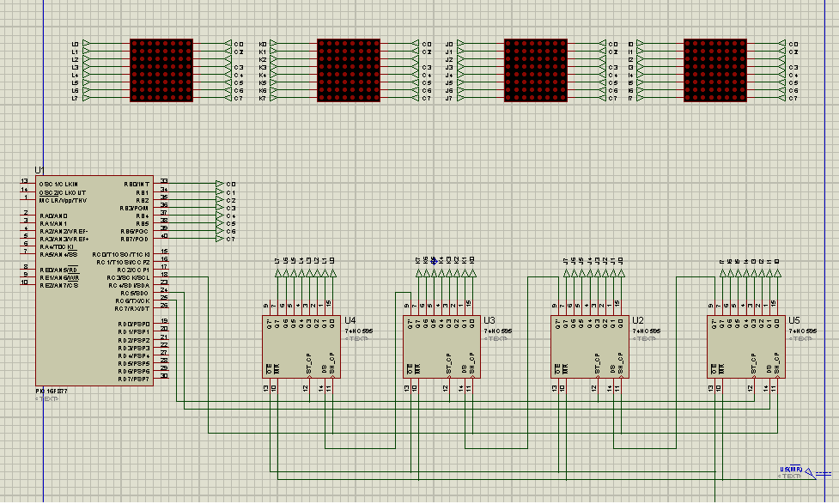Viewport: 839px width, 504px height.
Task: Click pin 1 MCLR/Vpp/THV on U1
Action: click(27, 199)
